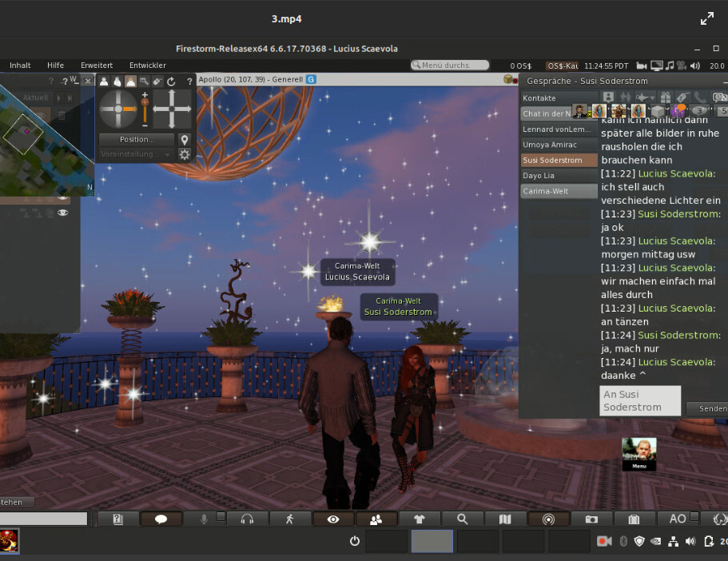Click the People icon in bottom toolbar
This screenshot has width=728, height=561.
376,519
